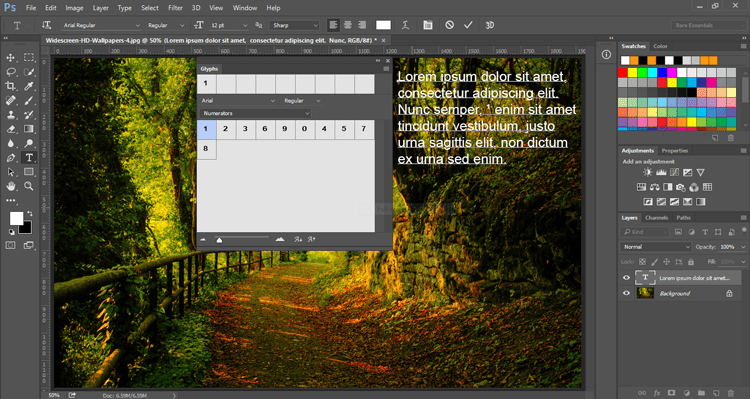Viewport: 750px width, 399px height.
Task: Open the Create warped text option
Action: pyautogui.click(x=406, y=25)
